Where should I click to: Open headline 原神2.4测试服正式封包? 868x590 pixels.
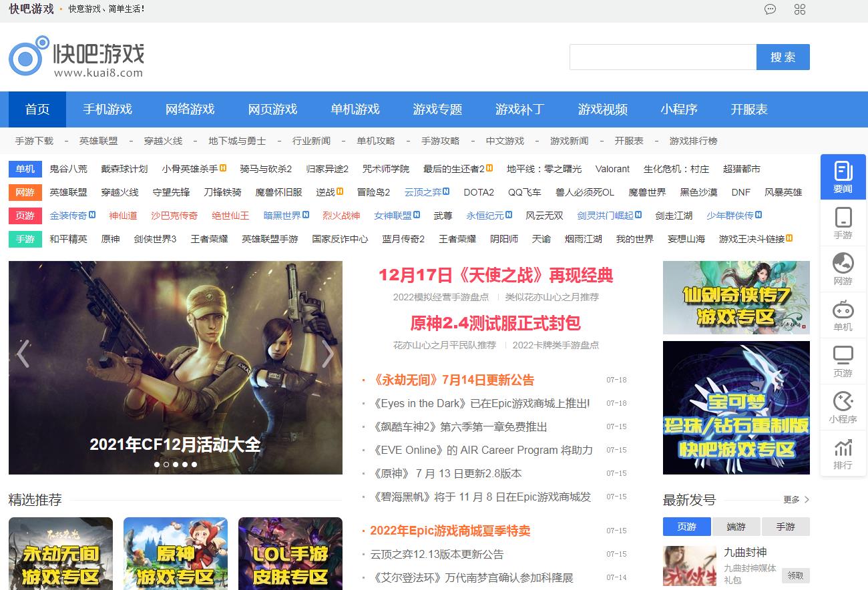[x=495, y=323]
